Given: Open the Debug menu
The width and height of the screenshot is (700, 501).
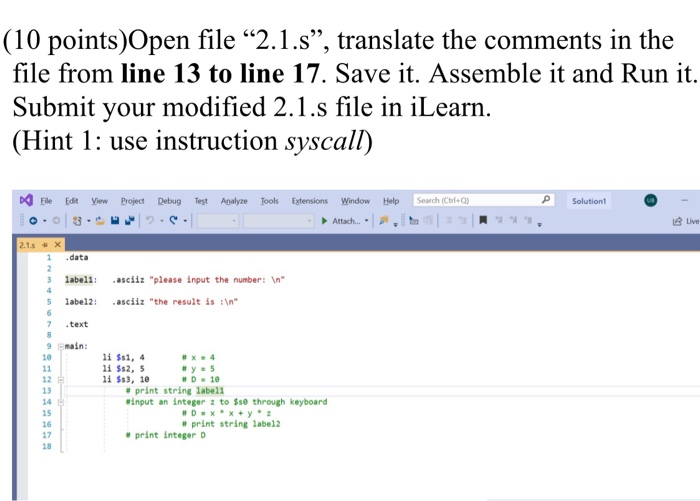Looking at the screenshot, I should point(169,201).
